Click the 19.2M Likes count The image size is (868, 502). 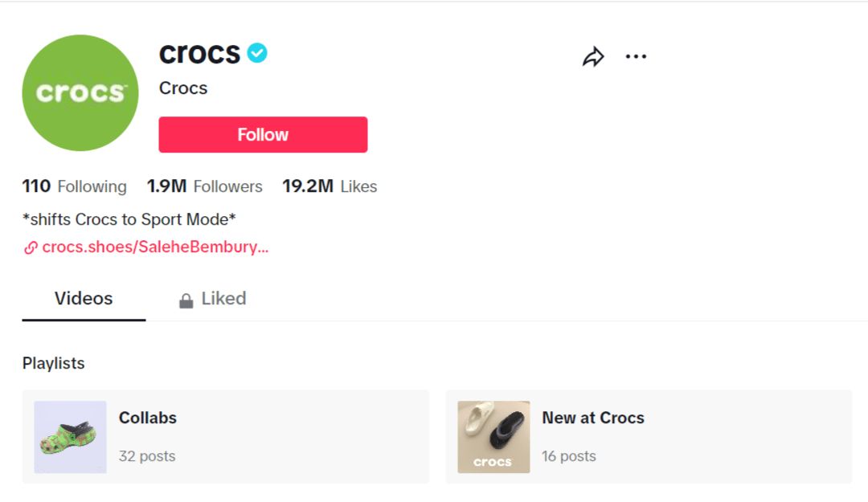click(329, 187)
